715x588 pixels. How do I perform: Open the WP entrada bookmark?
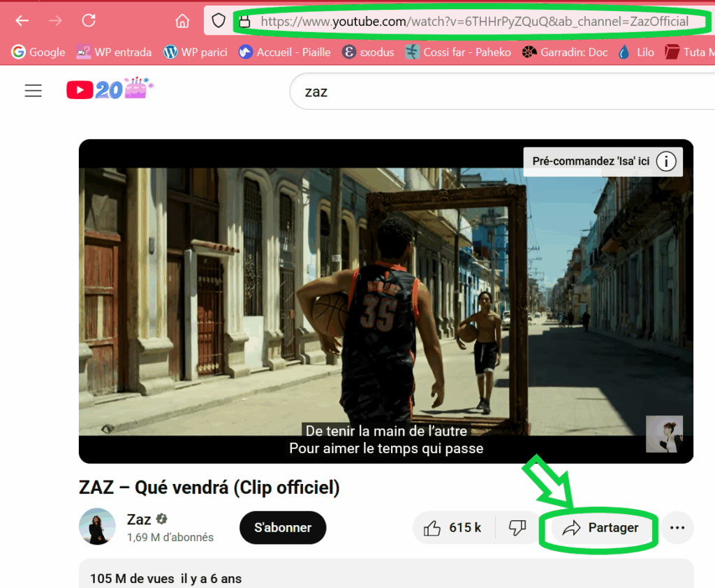point(115,52)
